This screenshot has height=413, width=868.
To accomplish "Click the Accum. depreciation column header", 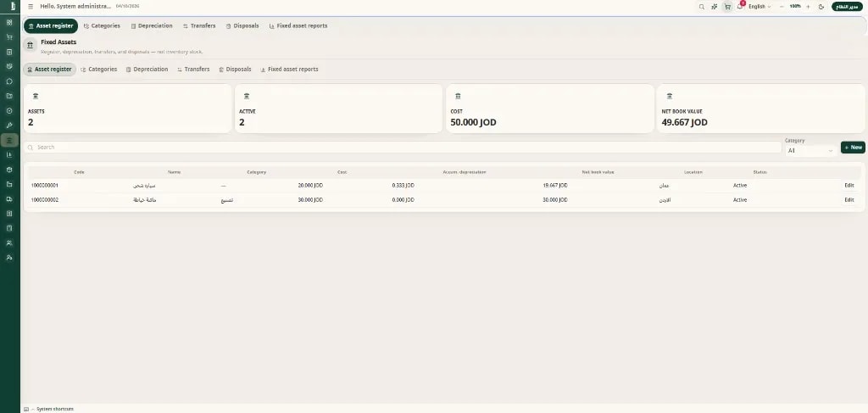I will click(465, 172).
